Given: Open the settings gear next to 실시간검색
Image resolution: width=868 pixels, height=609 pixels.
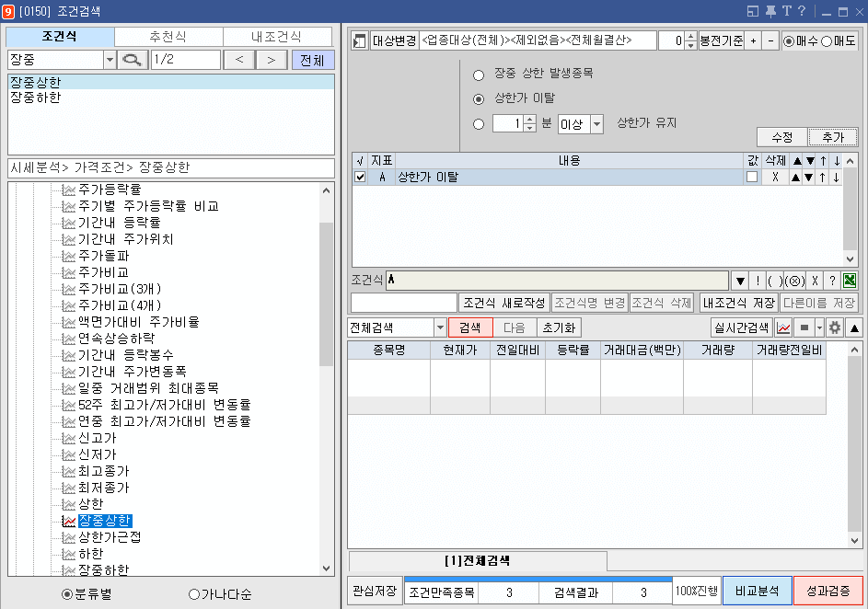Looking at the screenshot, I should [836, 327].
